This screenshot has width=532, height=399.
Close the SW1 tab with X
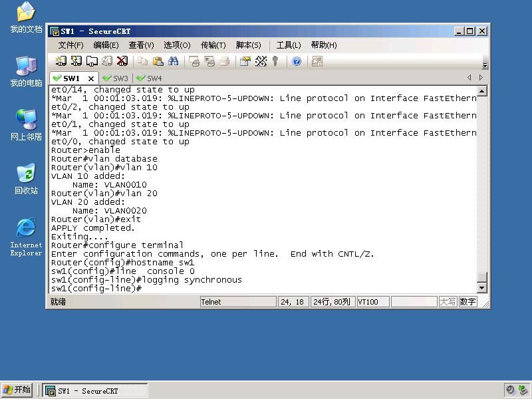tap(91, 78)
